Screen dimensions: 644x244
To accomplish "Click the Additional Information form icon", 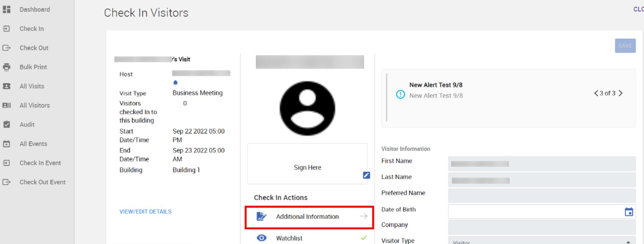I will tap(261, 216).
